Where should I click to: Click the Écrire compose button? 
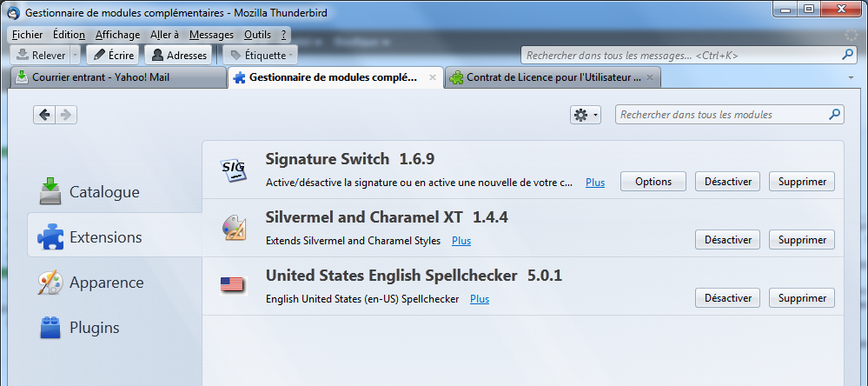114,55
